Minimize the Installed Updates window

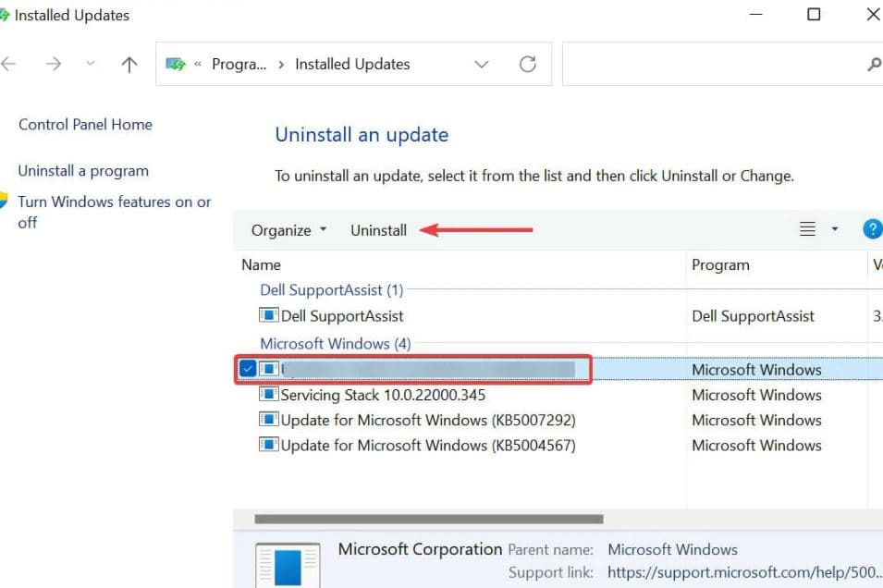755,14
